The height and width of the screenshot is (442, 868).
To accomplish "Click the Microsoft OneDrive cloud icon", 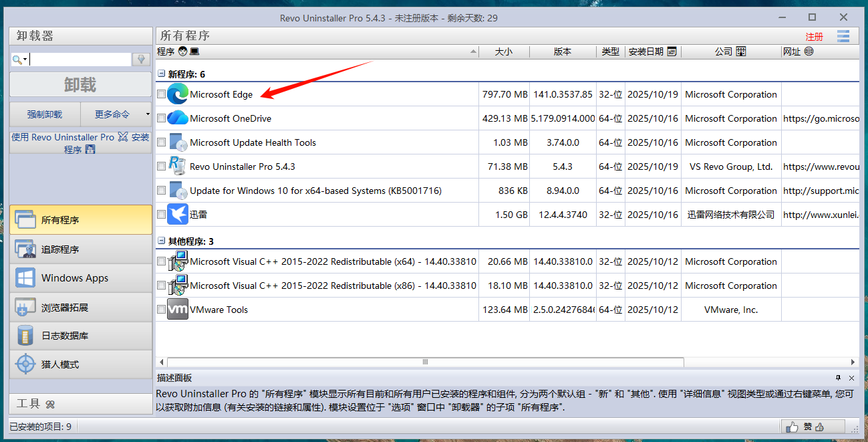I will tap(178, 118).
